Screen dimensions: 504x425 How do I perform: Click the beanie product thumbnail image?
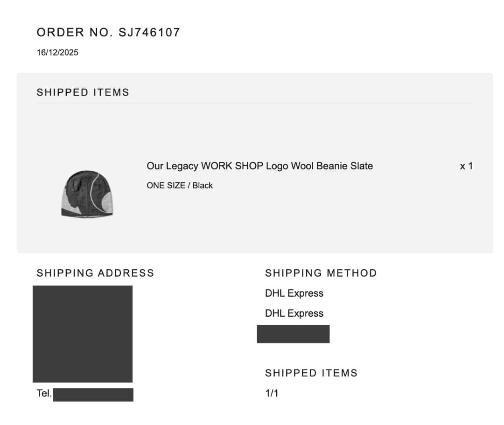(88, 194)
